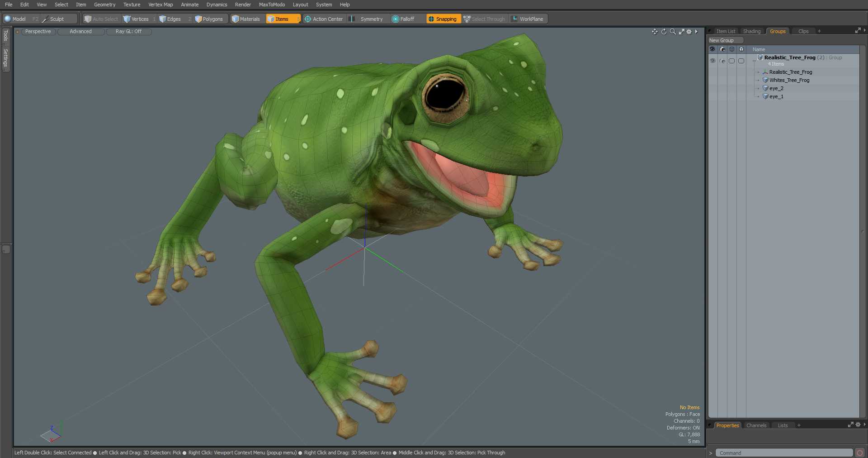Click the Command input field

tap(783, 453)
